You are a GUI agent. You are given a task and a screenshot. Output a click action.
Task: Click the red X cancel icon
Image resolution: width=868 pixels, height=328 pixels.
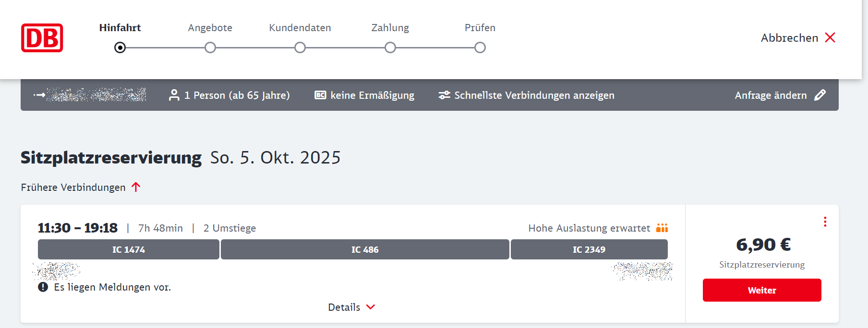[830, 37]
